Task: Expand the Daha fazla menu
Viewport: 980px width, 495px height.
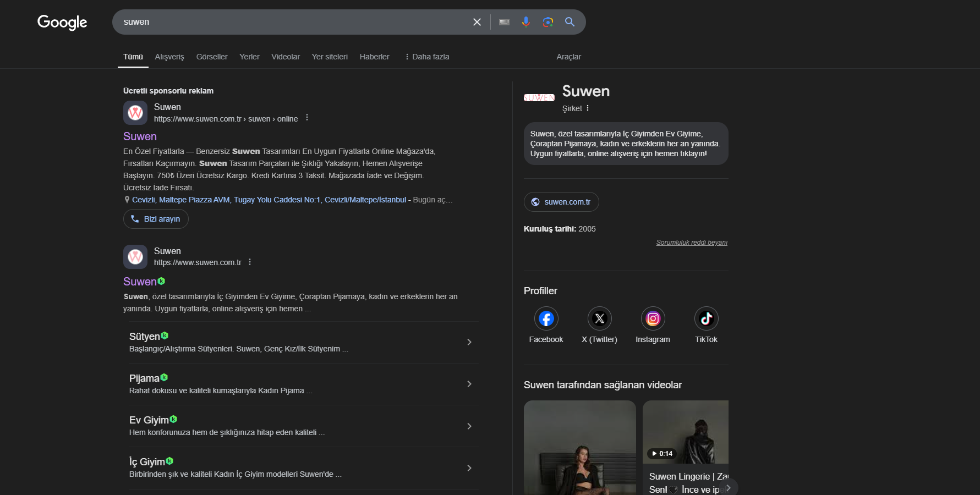Action: [x=427, y=57]
